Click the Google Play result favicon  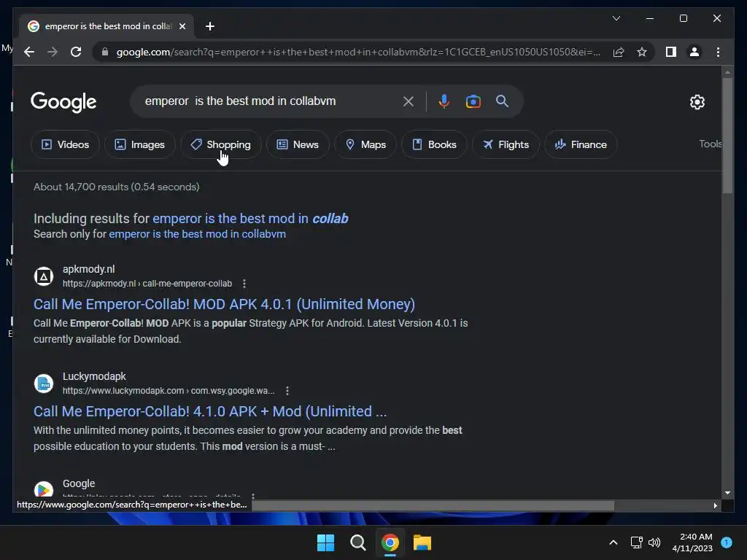pyautogui.click(x=44, y=489)
